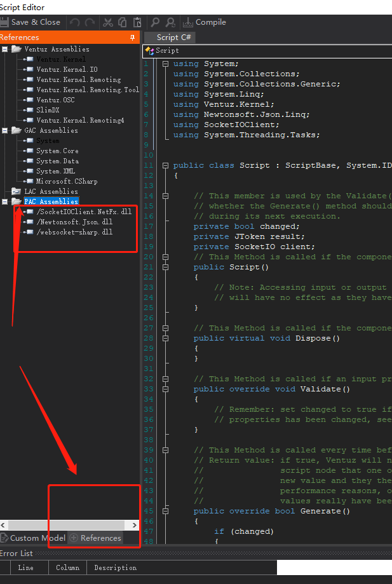Switch to the Custom Model tab
Viewport: 392px width, 584px height.
click(33, 538)
